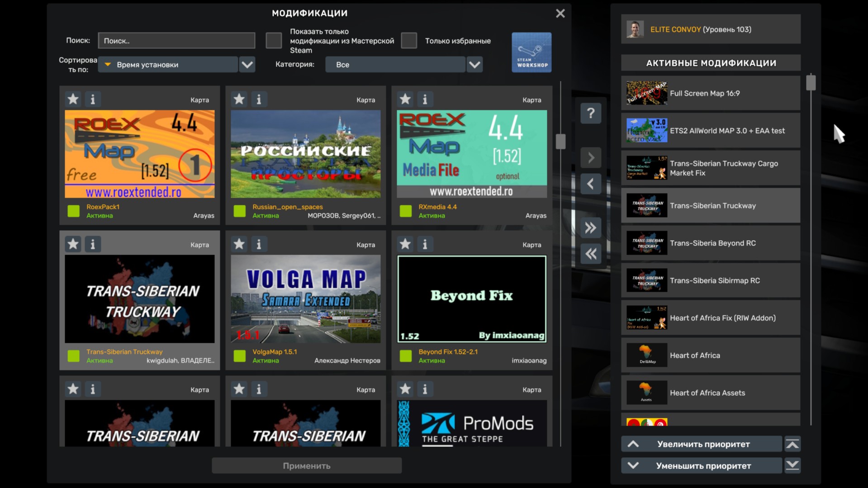
Task: Select Trans-Siberian Truckway Cargo Market Fix
Action: (x=711, y=168)
